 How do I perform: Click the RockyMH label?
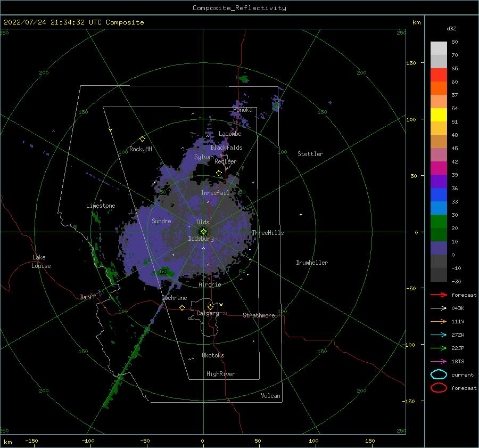coord(141,149)
